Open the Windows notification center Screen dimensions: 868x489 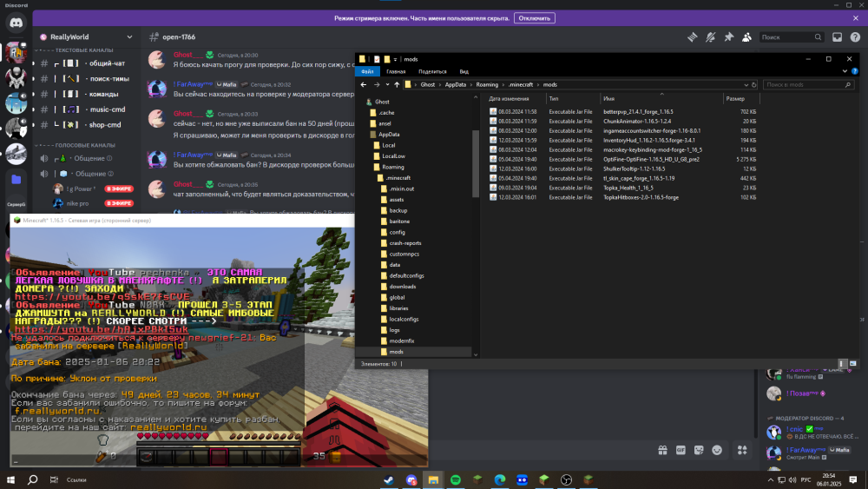[853, 479]
